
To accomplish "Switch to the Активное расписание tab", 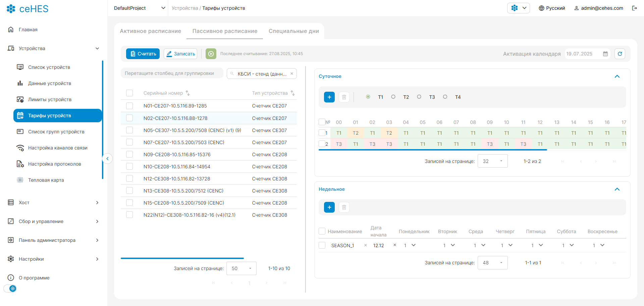I will [x=150, y=31].
